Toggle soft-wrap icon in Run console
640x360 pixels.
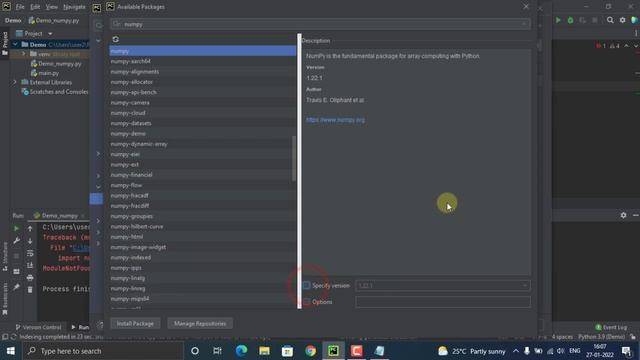30,253
